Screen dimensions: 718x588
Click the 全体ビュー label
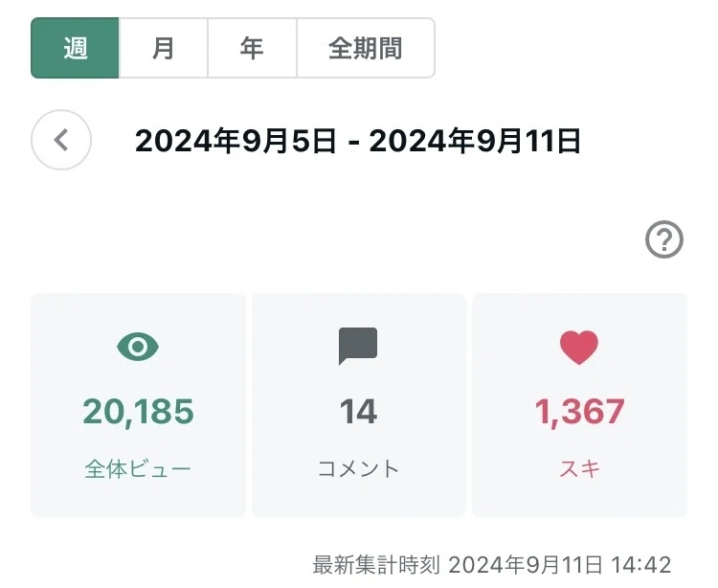pyautogui.click(x=138, y=469)
